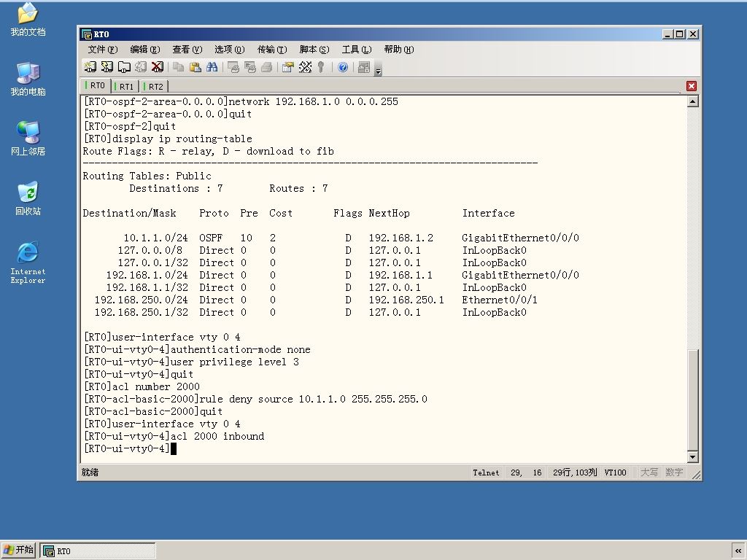Viewport: 747px width, 560px height.
Task: Open the 脚本(S) menu
Action: 314,50
